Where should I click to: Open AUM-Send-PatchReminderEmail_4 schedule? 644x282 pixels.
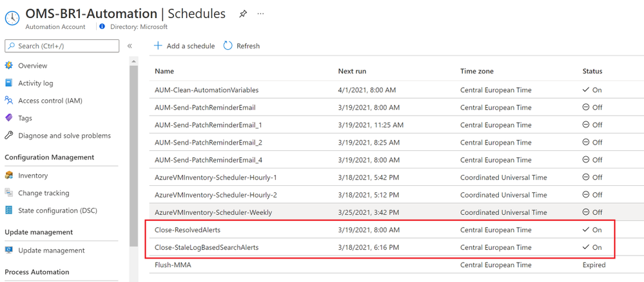208,159
